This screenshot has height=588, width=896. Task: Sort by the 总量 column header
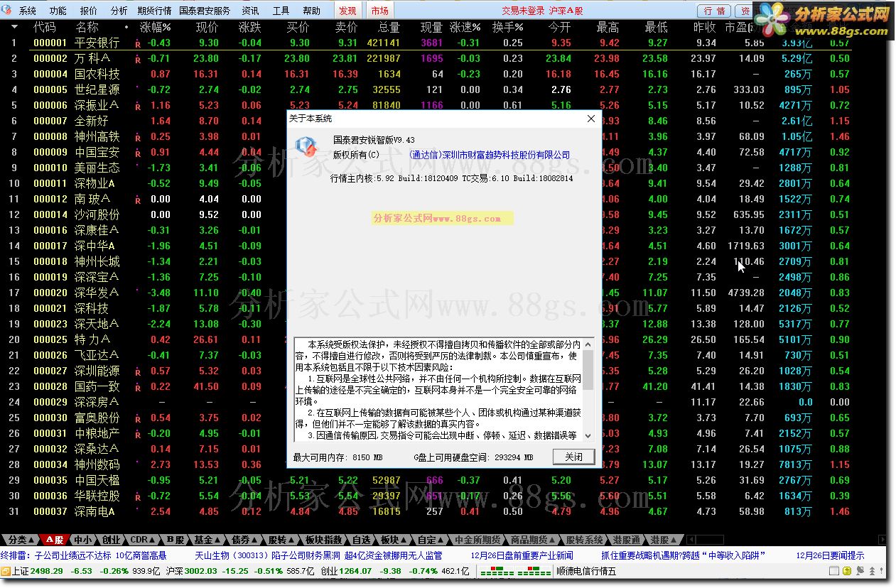tap(389, 27)
